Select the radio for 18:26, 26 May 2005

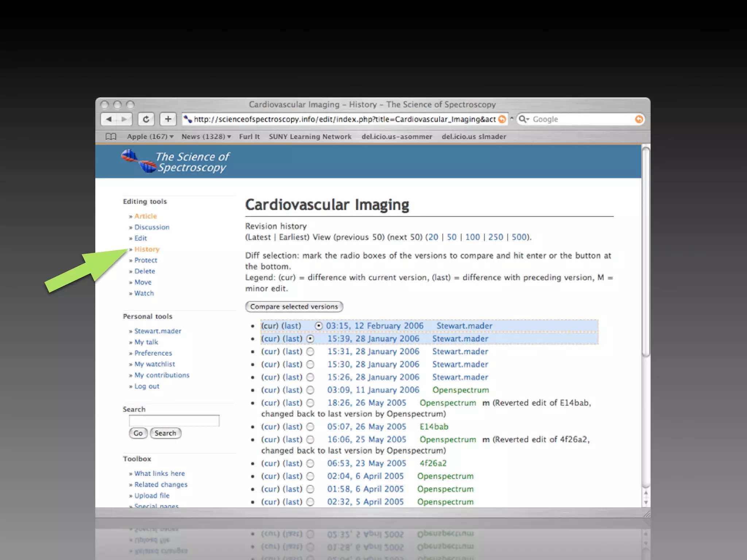[x=310, y=403]
